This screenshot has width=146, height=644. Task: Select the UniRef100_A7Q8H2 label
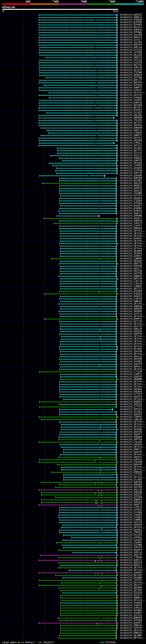131,98
